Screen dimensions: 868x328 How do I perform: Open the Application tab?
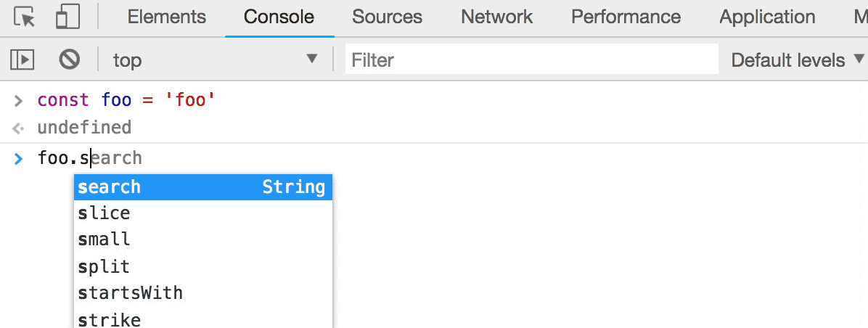[767, 17]
